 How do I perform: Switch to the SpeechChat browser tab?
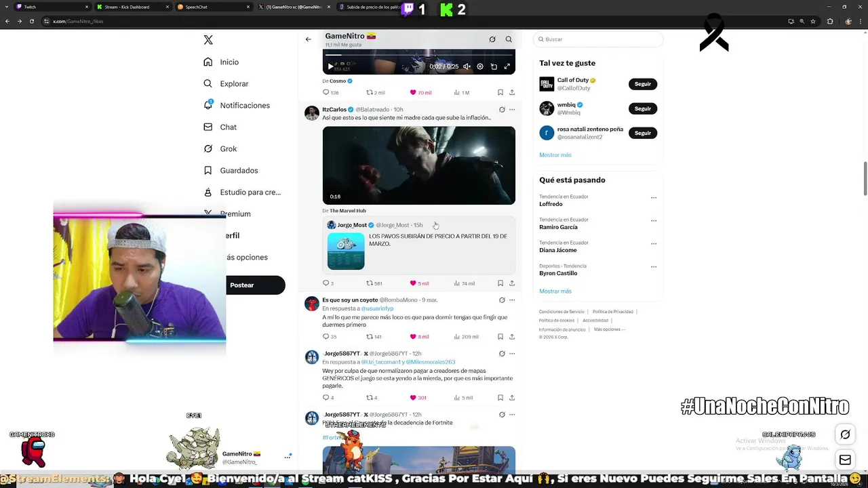tap(213, 7)
